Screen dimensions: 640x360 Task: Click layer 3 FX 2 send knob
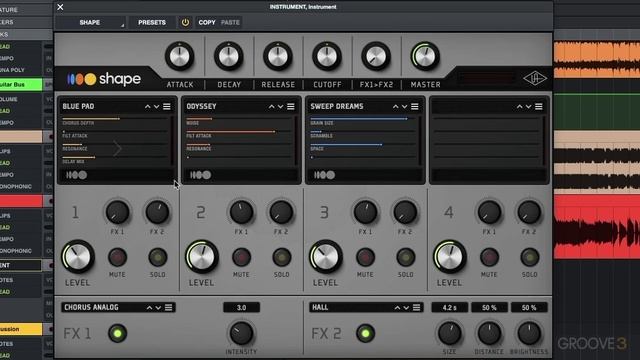tap(405, 212)
